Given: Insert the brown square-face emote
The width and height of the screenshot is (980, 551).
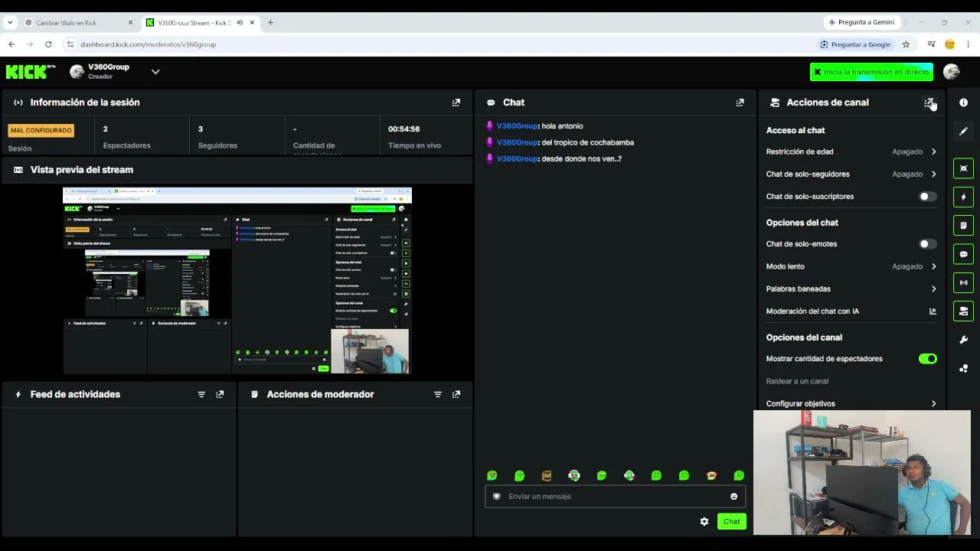Looking at the screenshot, I should point(547,475).
